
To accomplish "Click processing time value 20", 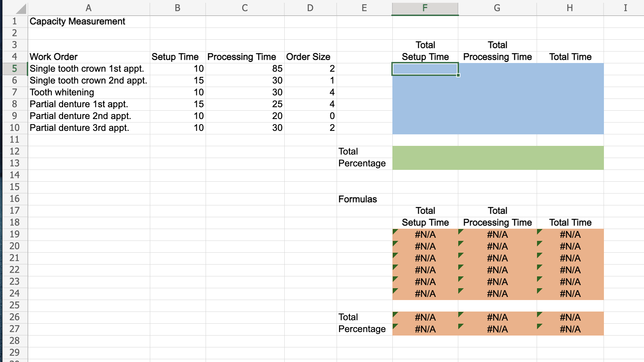I will (x=245, y=116).
